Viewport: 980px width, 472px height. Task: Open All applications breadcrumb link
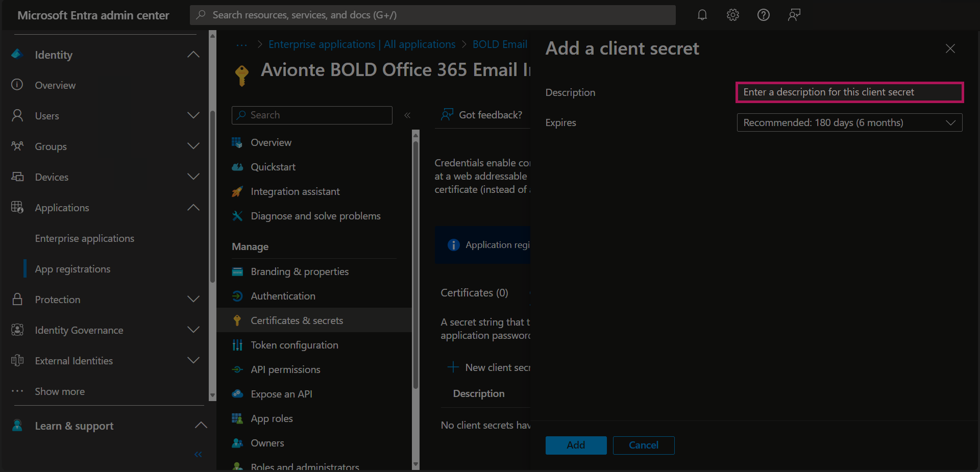pyautogui.click(x=362, y=44)
